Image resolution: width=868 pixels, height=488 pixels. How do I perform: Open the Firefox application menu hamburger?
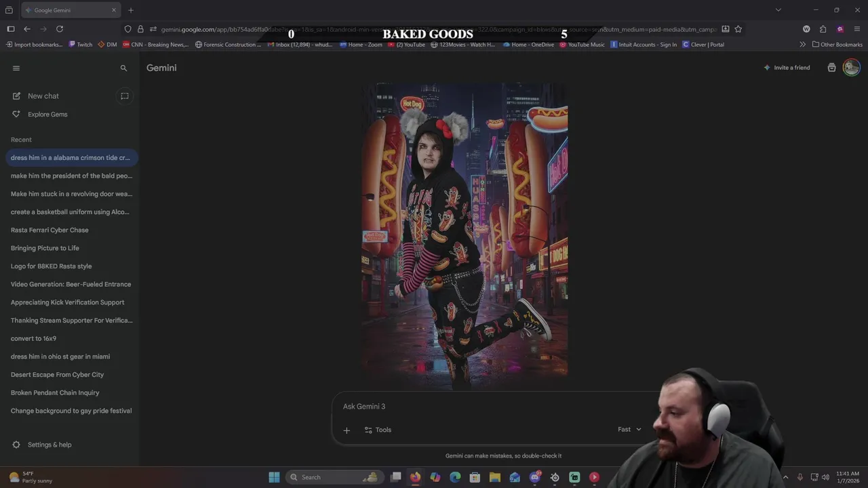click(x=857, y=29)
